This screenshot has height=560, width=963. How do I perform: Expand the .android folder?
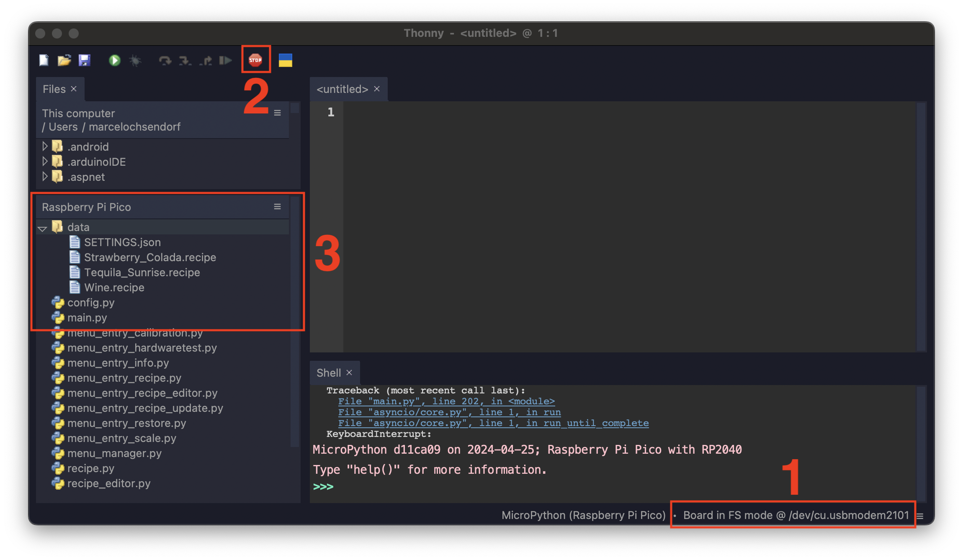[x=45, y=146]
